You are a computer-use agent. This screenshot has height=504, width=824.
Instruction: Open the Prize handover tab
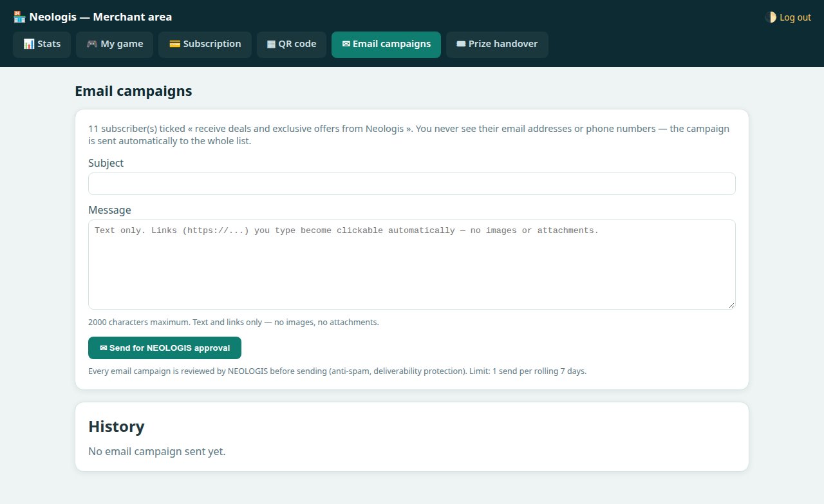click(x=497, y=44)
